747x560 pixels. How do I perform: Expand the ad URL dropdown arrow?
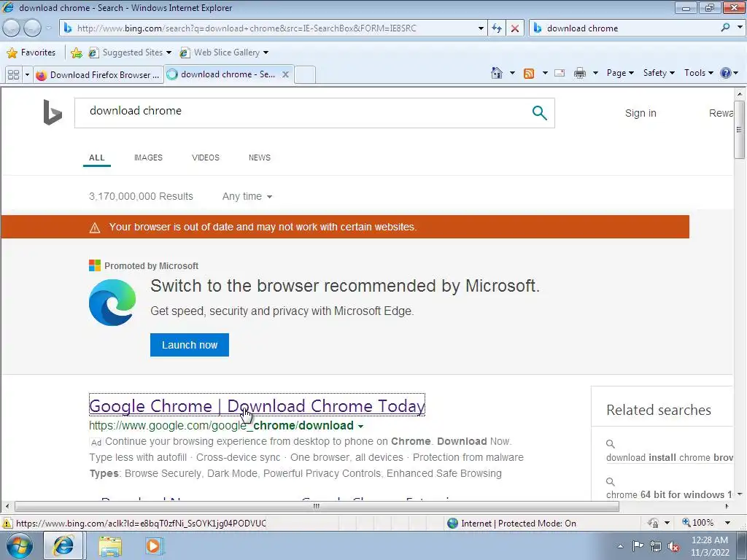[360, 426]
